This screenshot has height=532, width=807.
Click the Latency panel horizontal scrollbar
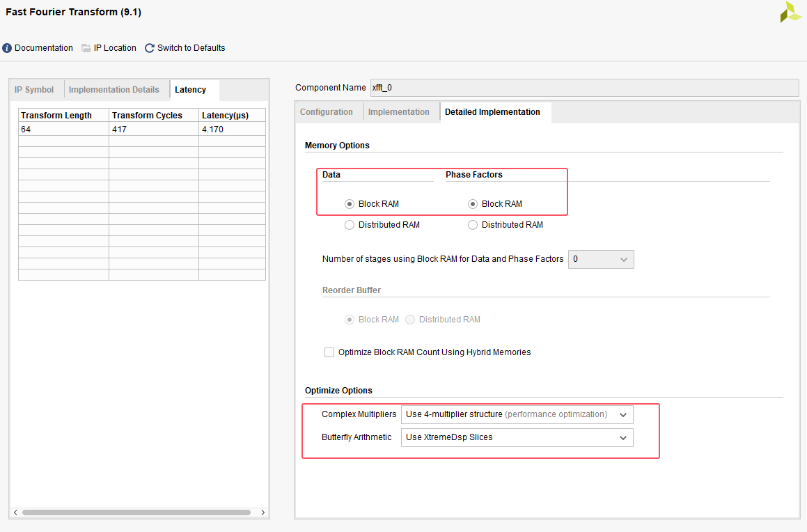click(136, 513)
